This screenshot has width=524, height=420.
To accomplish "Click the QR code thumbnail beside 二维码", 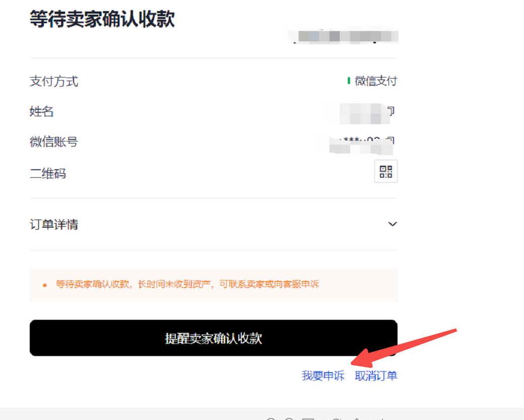I will point(385,171).
